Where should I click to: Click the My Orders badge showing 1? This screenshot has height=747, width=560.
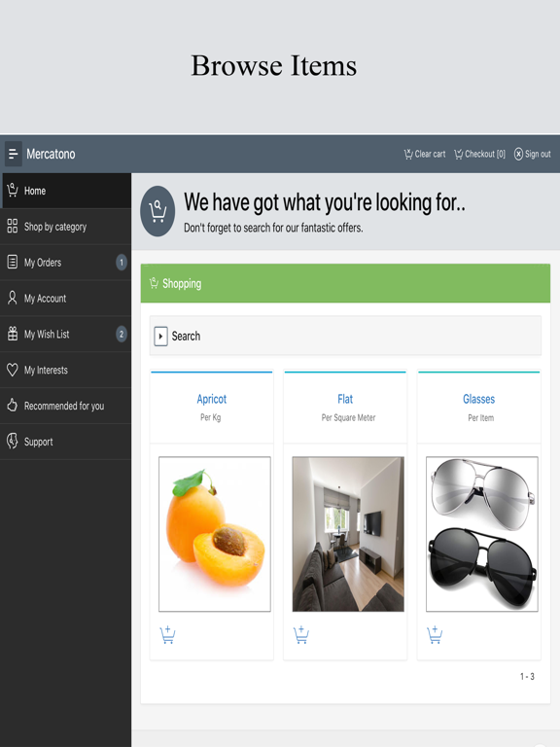pos(122,262)
